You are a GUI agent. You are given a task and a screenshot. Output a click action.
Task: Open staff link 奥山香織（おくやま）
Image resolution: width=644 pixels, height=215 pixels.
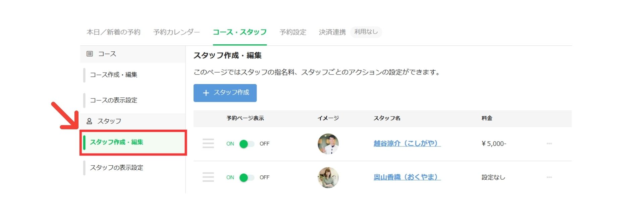(x=407, y=177)
